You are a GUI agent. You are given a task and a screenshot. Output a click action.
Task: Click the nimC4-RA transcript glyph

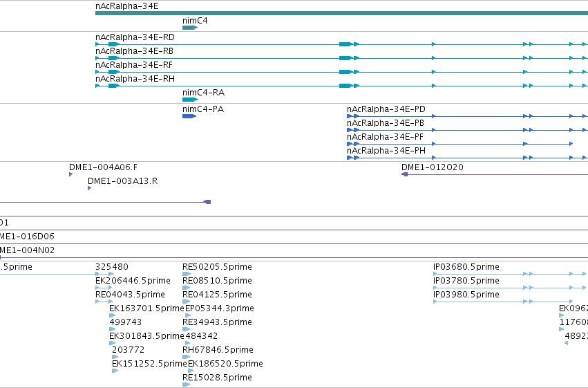190,100
